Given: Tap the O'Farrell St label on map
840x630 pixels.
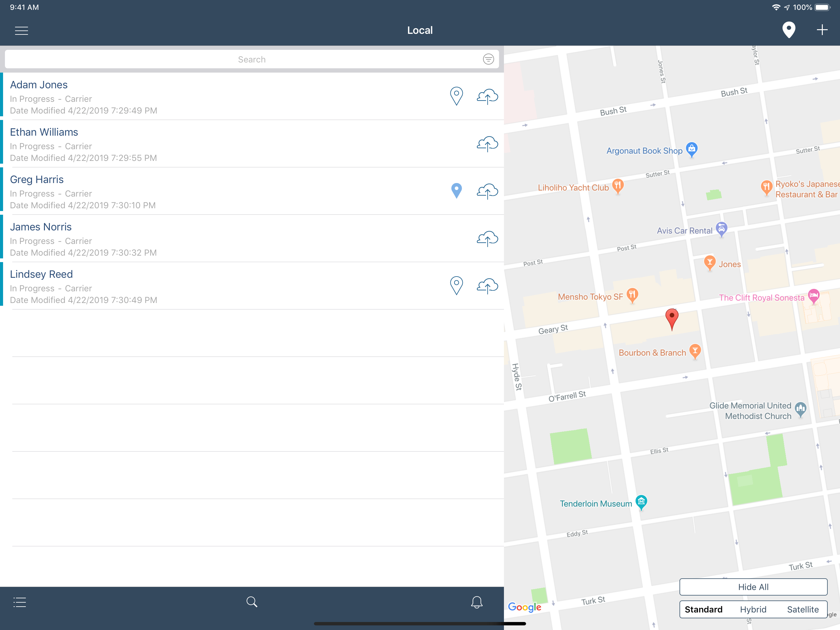Looking at the screenshot, I should [567, 396].
